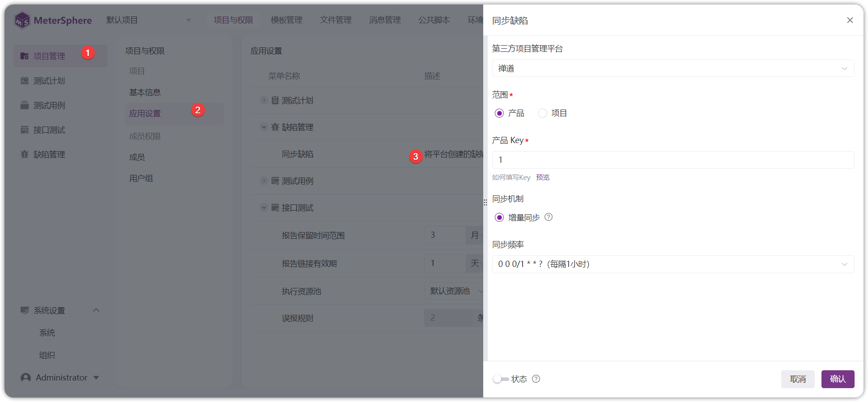Click help icon next to 增量同步
868x402 pixels.
pyautogui.click(x=549, y=217)
